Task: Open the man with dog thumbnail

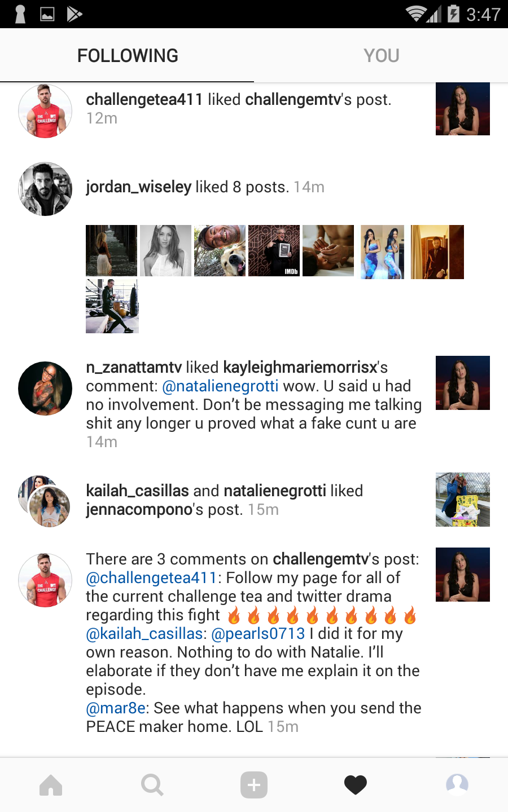Action: point(220,251)
